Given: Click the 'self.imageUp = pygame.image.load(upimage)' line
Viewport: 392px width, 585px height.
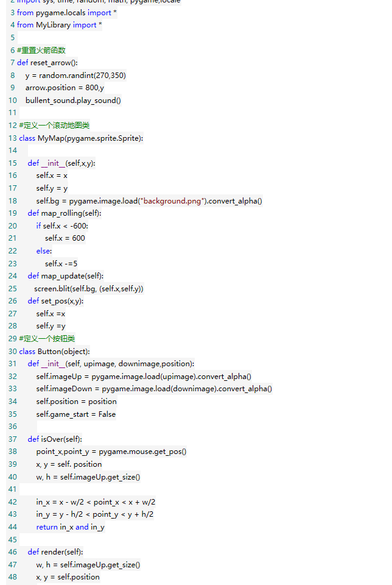Looking at the screenshot, I should point(144,377).
